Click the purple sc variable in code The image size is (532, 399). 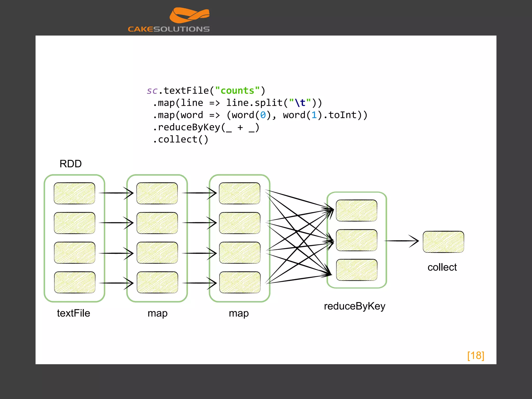point(152,91)
